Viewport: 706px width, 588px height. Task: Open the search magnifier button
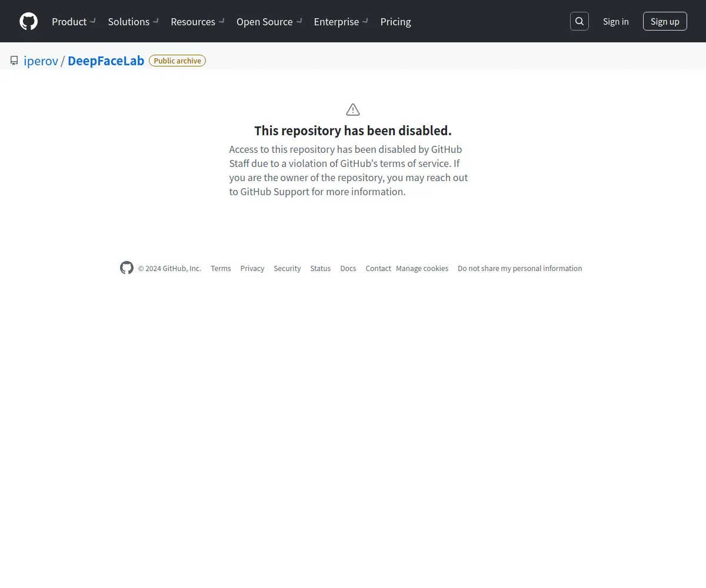(x=580, y=21)
